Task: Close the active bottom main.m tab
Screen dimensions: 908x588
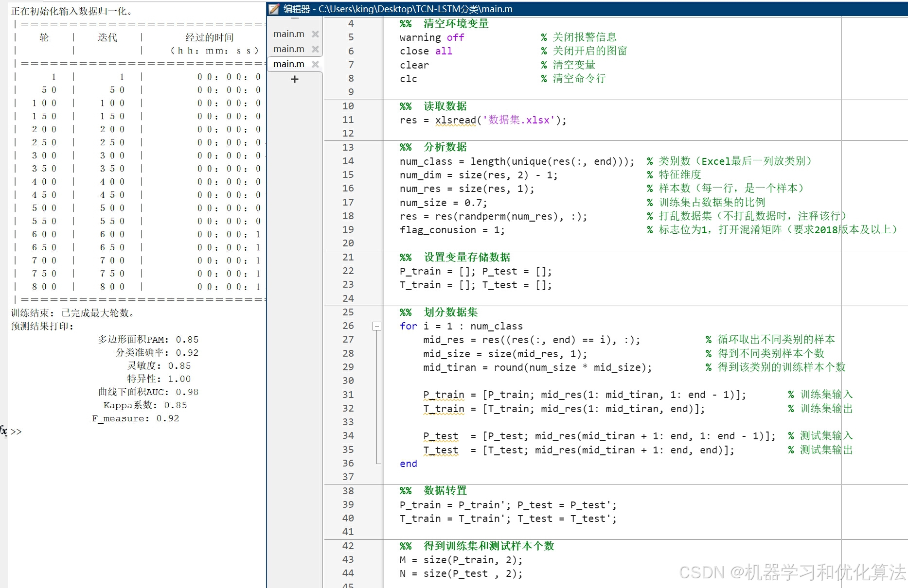Action: pos(315,64)
